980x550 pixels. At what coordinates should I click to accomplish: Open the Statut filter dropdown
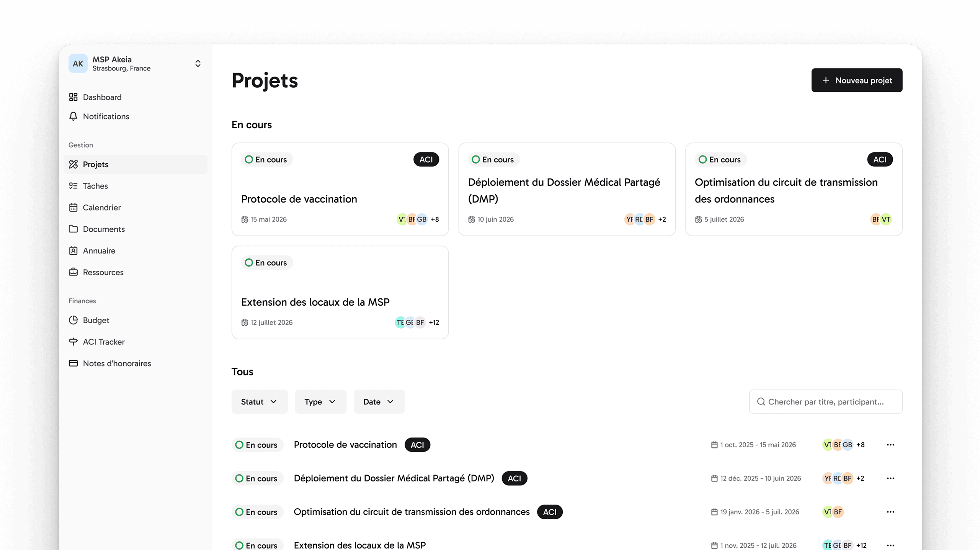259,402
